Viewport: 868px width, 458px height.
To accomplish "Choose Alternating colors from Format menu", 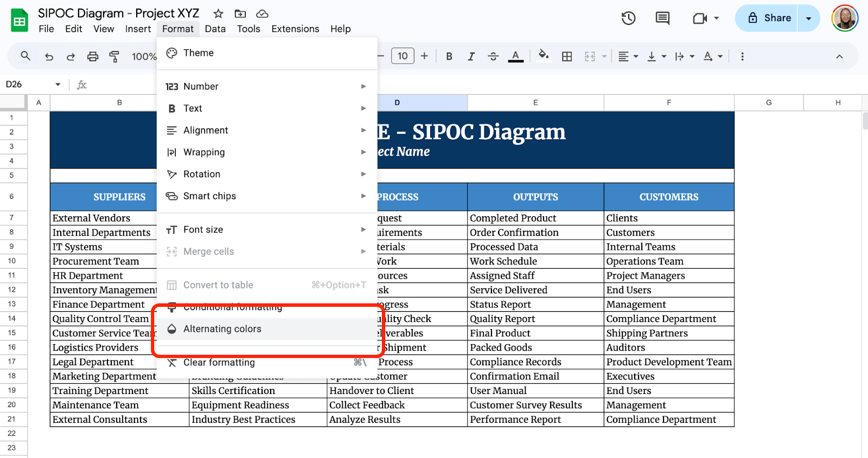I will tap(222, 329).
